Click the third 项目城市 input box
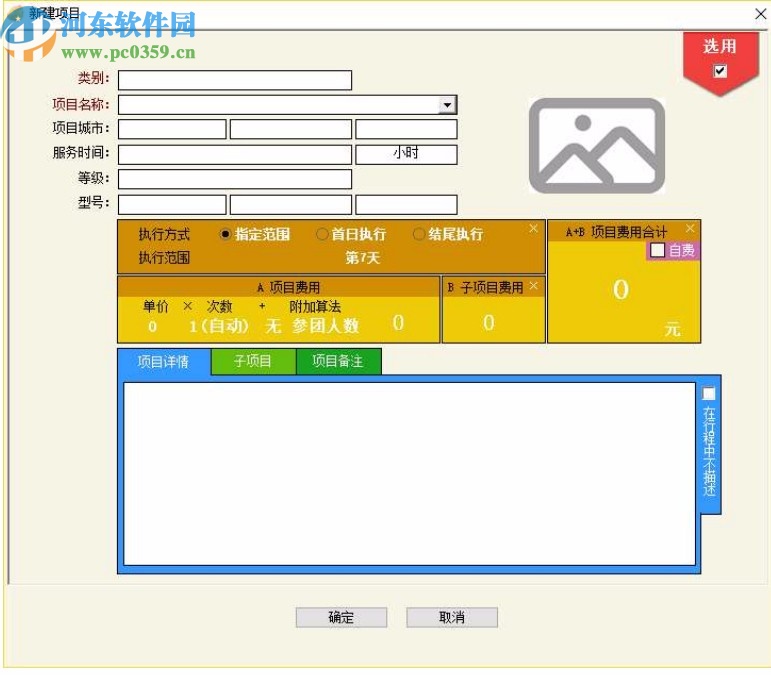771x675 pixels. (x=406, y=129)
